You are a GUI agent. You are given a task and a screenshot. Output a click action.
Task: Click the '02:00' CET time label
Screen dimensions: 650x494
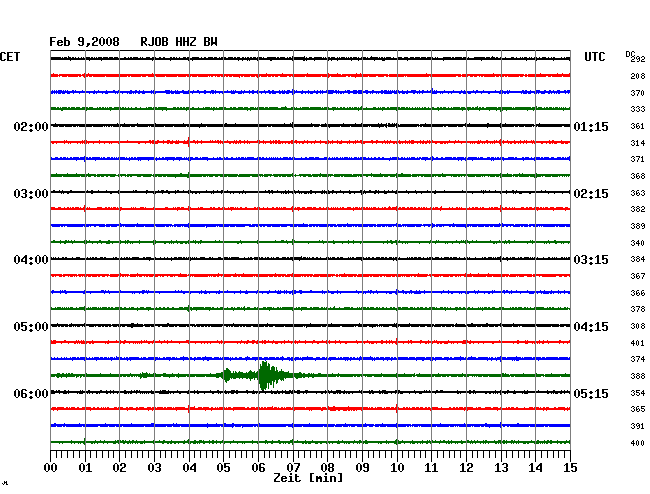[31, 126]
